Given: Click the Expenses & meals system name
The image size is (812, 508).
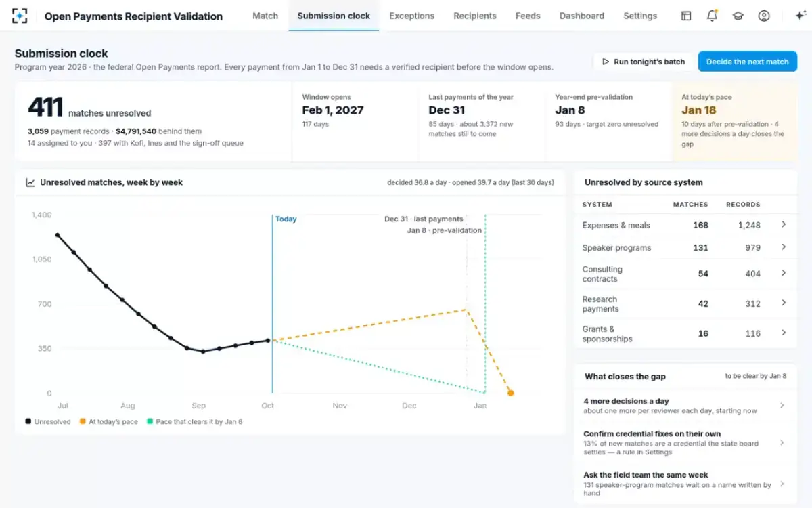Looking at the screenshot, I should 616,225.
